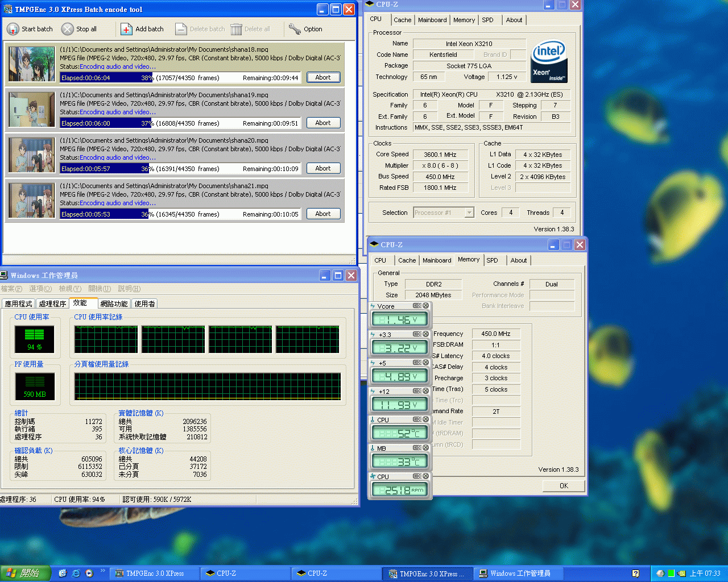Open settings icon on Vcore monitor widget
This screenshot has width=728, height=582.
pos(417,306)
